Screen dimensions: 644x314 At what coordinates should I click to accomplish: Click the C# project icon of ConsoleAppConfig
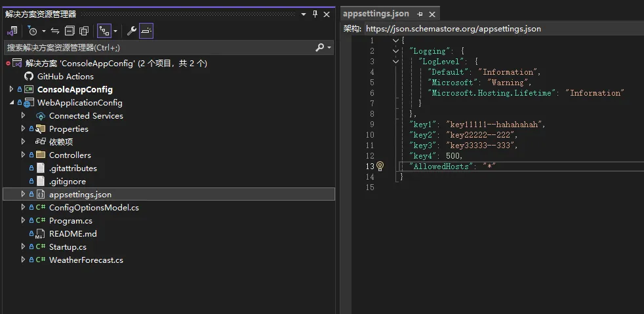(29, 89)
